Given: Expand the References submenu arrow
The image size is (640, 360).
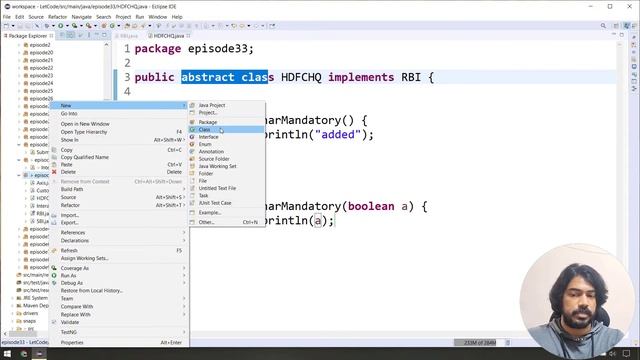Looking at the screenshot, I should 184,233.
